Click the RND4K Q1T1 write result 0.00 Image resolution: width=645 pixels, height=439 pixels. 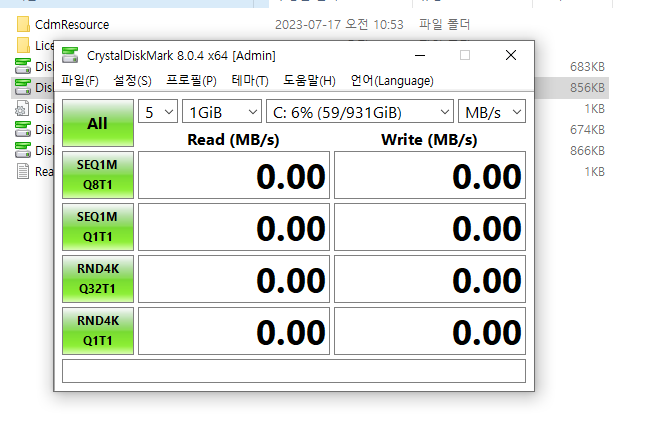coord(430,331)
